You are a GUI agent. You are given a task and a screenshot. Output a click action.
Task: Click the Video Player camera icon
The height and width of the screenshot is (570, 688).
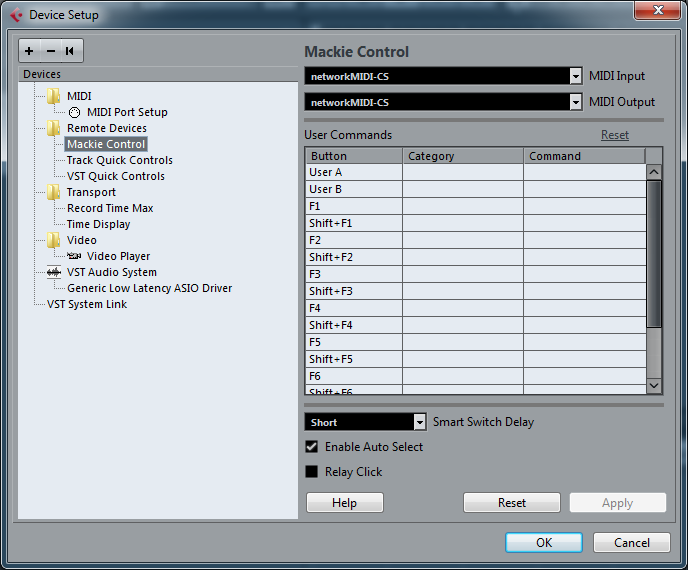[74, 257]
